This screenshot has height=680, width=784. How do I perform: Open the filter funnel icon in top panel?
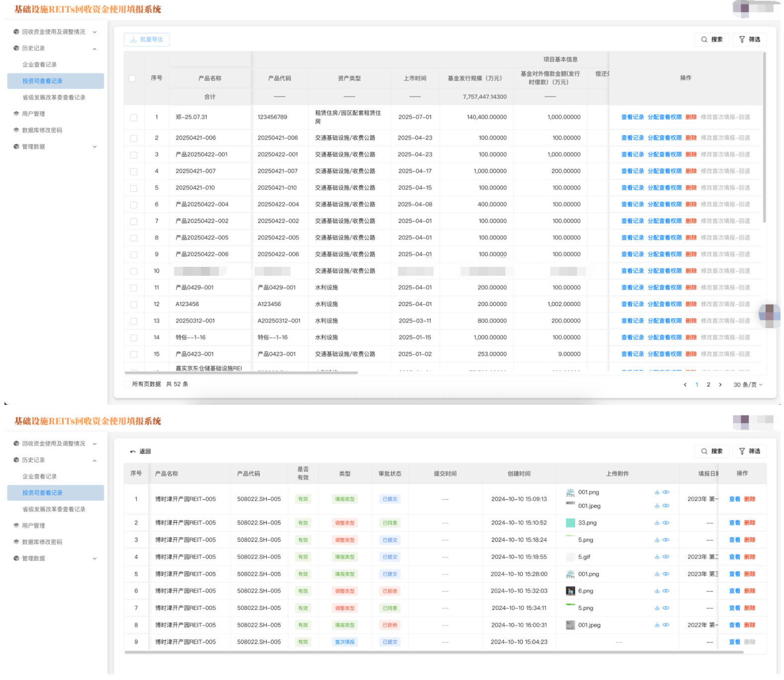tap(742, 40)
